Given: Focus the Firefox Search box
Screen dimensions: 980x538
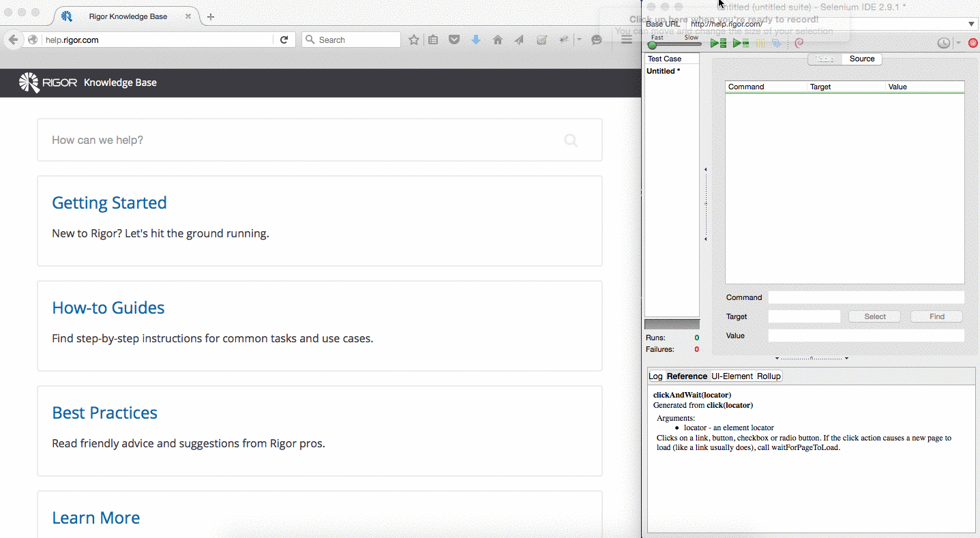Looking at the screenshot, I should [x=351, y=40].
